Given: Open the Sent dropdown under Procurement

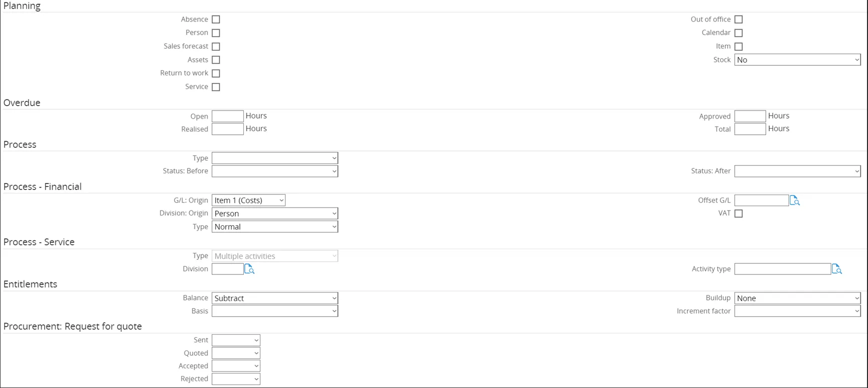Looking at the screenshot, I should [236, 340].
